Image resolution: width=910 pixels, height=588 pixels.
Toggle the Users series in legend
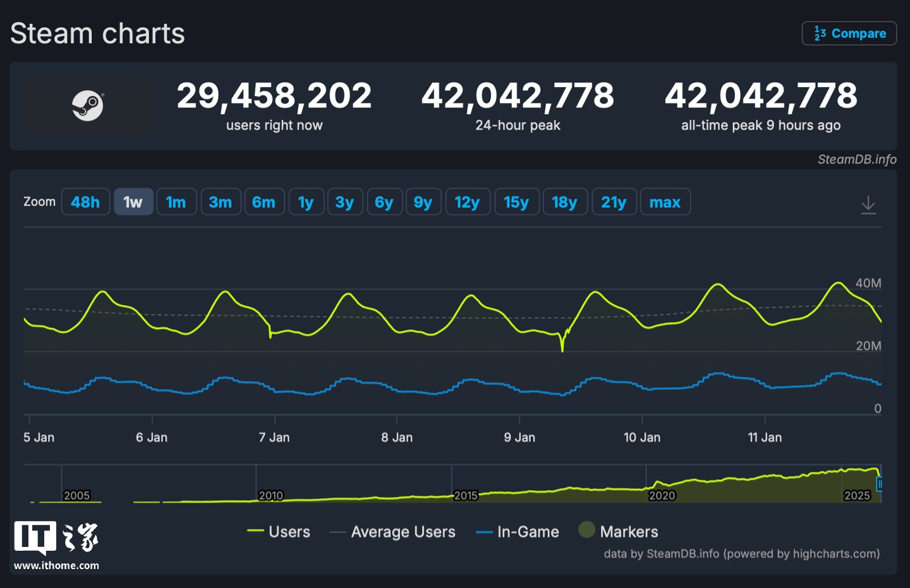click(279, 532)
